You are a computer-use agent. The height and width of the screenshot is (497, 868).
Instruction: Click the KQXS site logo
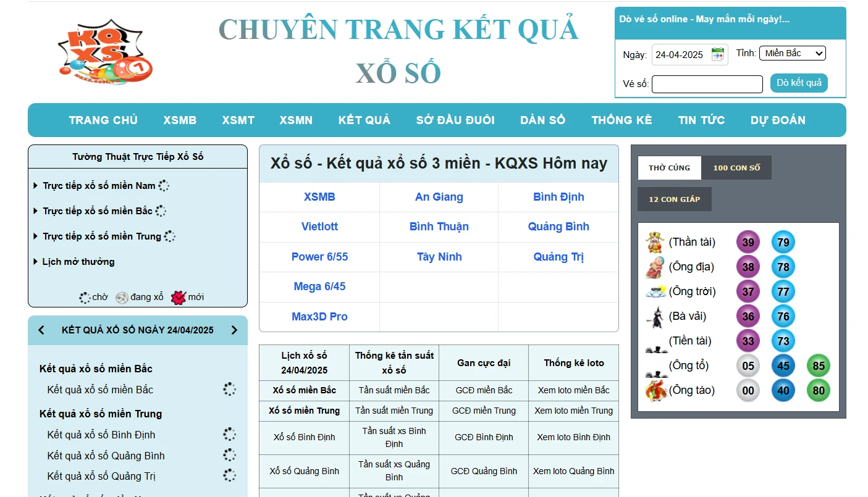(x=105, y=51)
